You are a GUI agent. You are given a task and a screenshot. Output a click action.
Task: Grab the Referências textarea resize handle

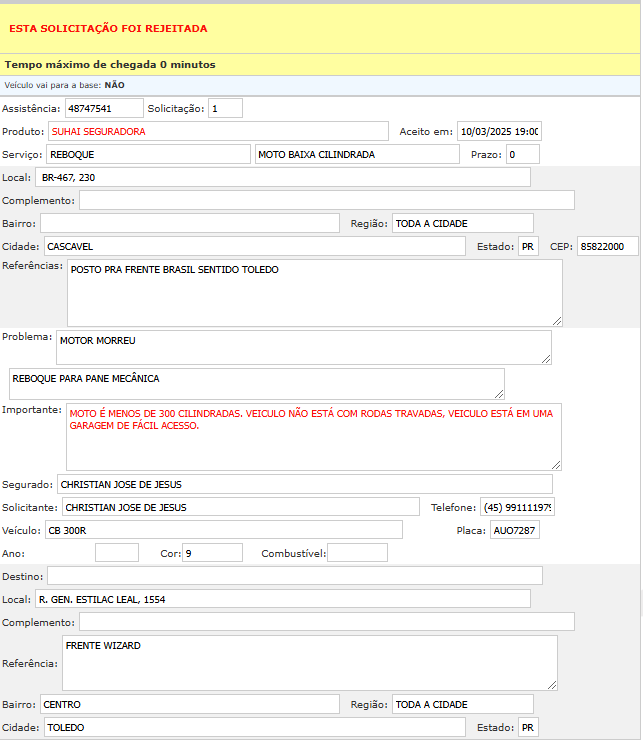tap(557, 321)
